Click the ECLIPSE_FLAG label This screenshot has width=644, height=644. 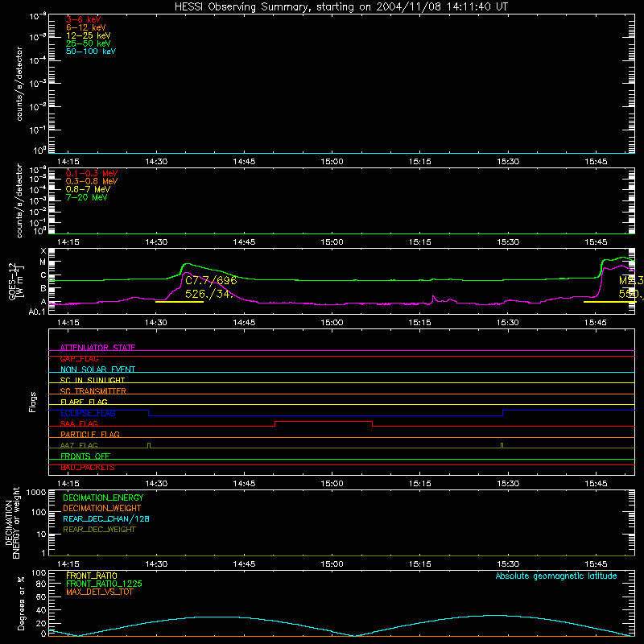coord(88,413)
